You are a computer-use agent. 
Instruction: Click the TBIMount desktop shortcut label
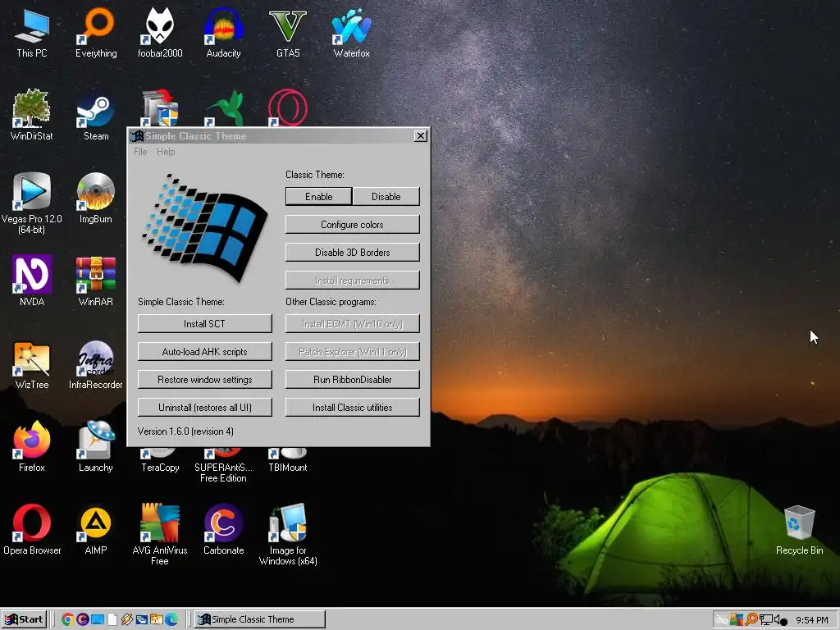pos(288,467)
